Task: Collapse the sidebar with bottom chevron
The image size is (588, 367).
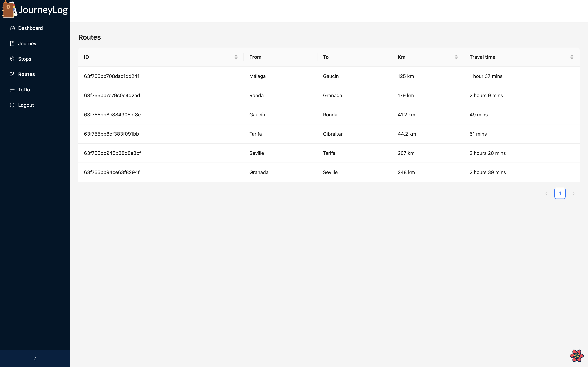Action: click(35, 358)
